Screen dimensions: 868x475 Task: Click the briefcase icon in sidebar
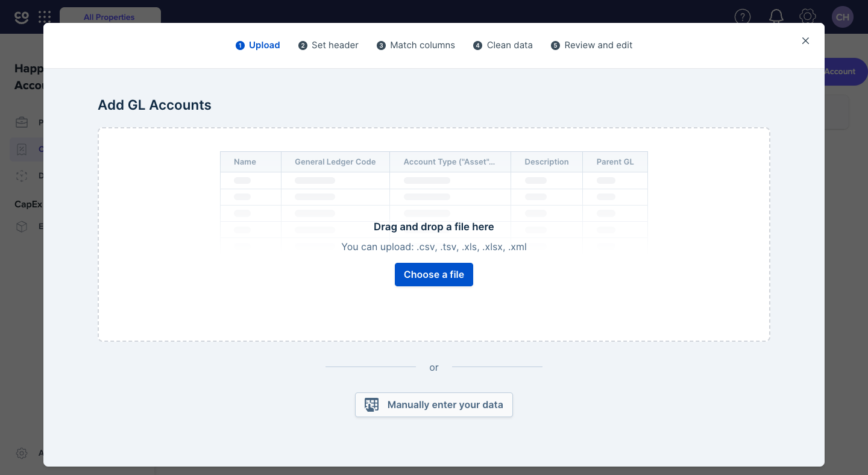point(22,122)
